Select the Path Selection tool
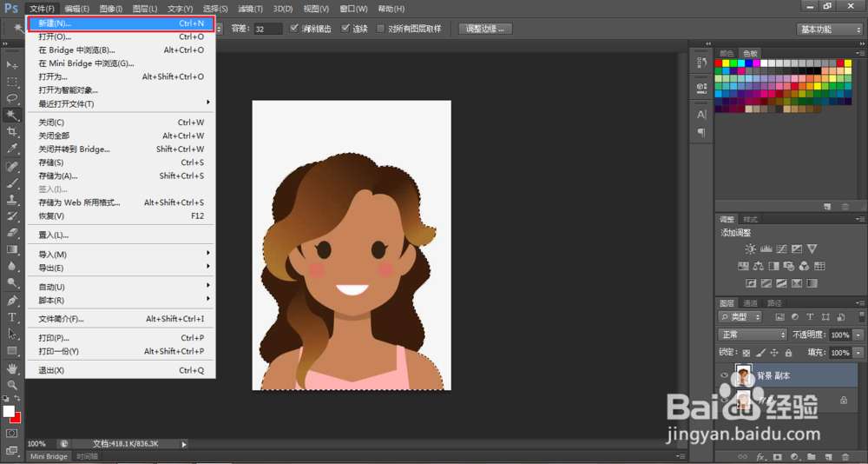 [x=11, y=335]
